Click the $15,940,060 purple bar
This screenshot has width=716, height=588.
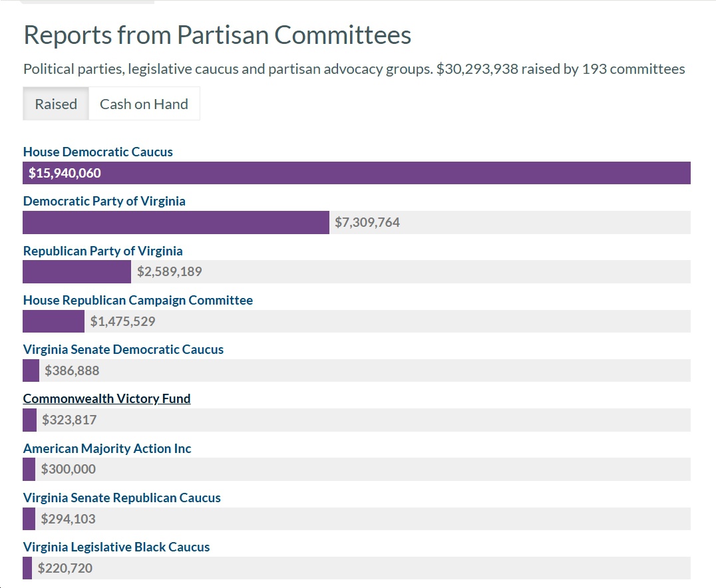[x=357, y=173]
